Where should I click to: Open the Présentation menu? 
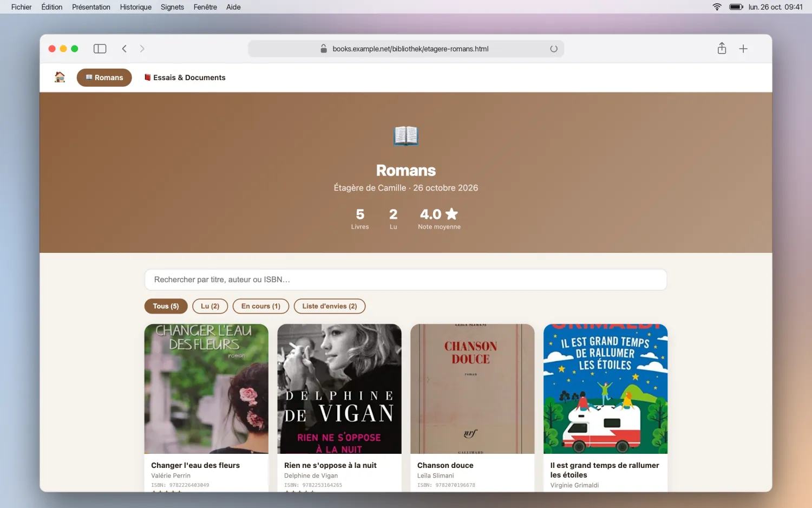point(91,7)
